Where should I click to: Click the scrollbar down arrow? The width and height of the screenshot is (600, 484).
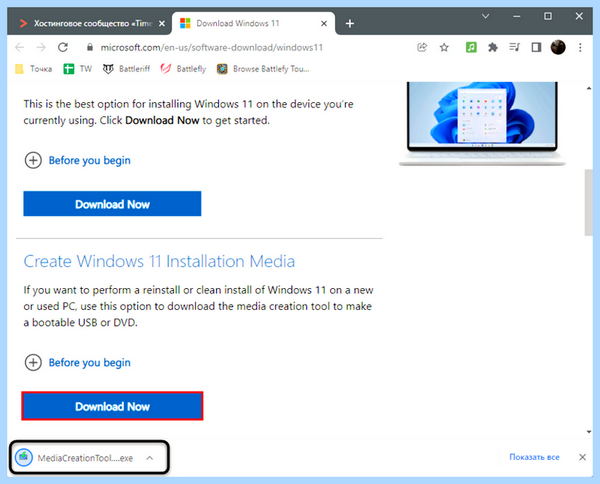coord(589,432)
